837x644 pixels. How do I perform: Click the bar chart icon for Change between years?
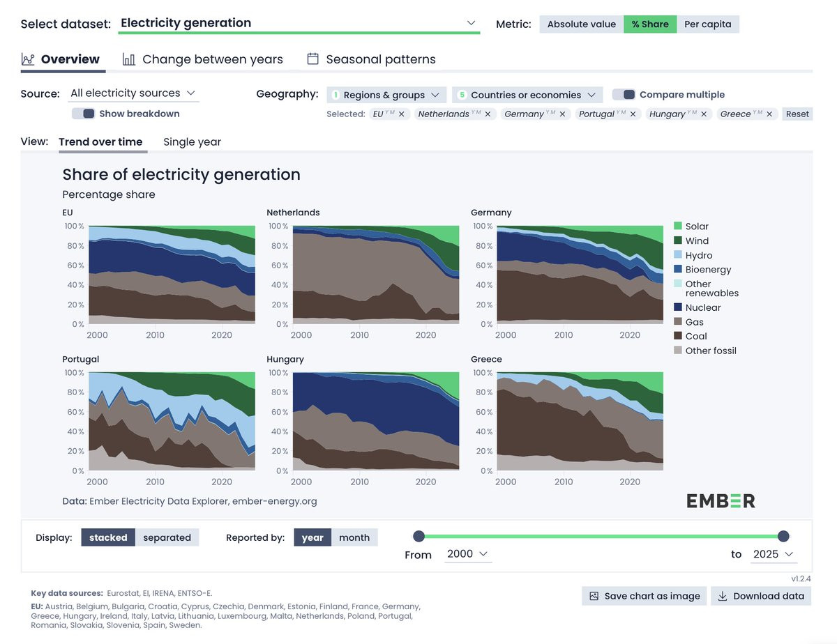click(x=129, y=59)
